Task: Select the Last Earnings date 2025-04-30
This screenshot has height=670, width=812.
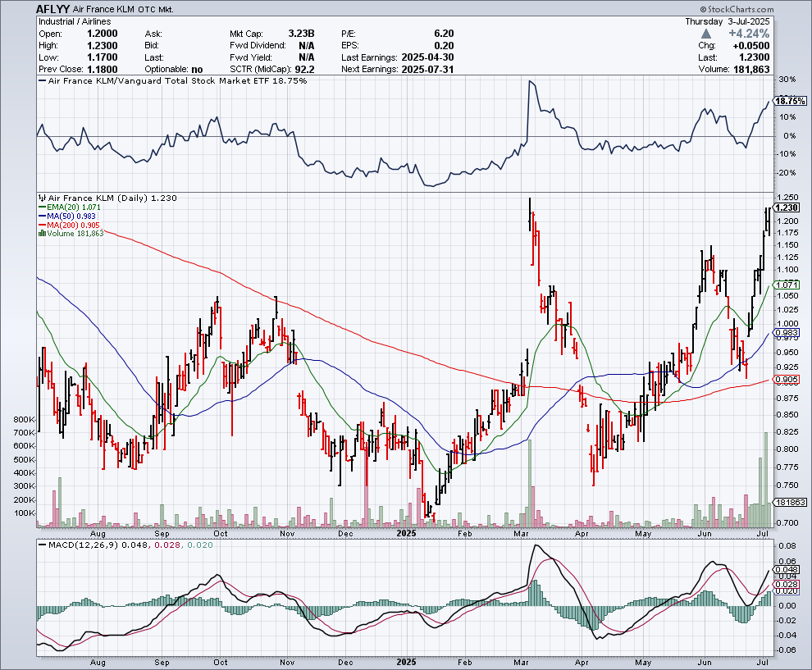Action: tap(427, 57)
